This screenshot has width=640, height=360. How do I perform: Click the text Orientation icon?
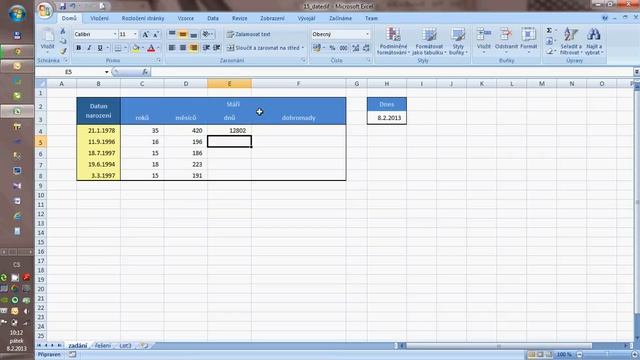coord(206,34)
